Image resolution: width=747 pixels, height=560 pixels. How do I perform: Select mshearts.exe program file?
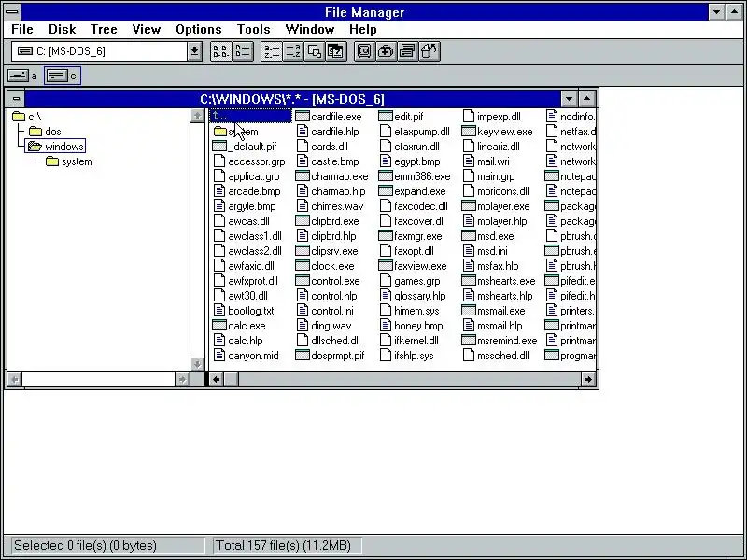499,281
